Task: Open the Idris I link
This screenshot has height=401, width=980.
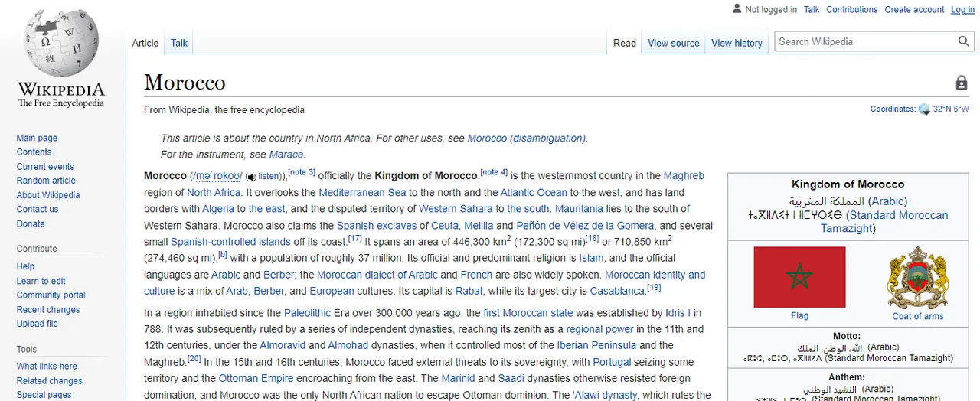Action: click(678, 313)
